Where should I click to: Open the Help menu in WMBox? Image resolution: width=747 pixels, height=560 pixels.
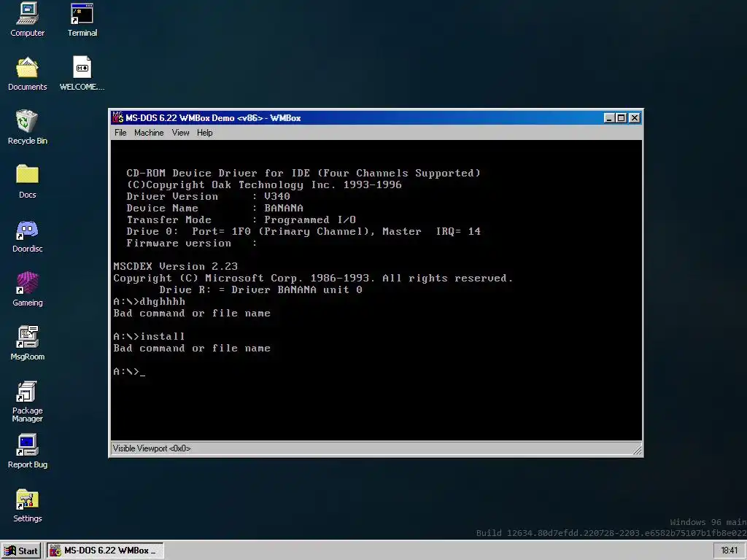(205, 133)
